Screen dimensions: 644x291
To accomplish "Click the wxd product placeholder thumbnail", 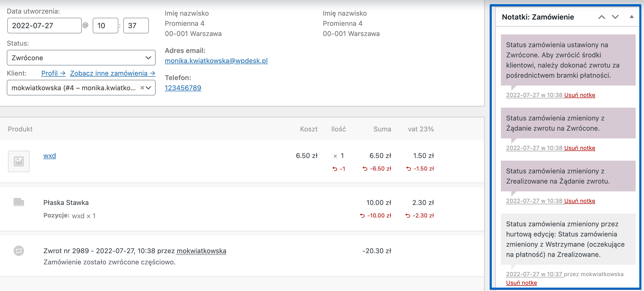I will 19,161.
